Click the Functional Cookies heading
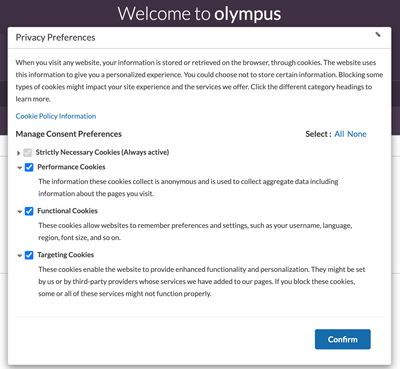Screen dimensions: 400x369 point(67,211)
